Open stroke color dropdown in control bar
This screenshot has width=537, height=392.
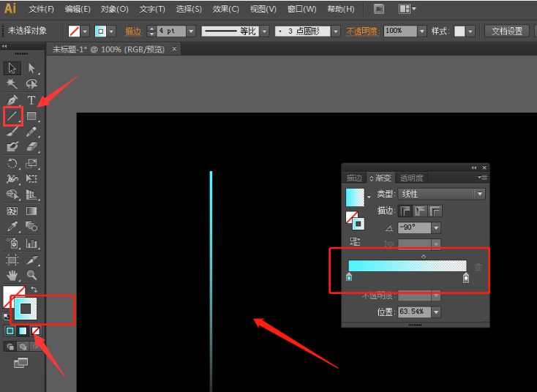pyautogui.click(x=111, y=31)
